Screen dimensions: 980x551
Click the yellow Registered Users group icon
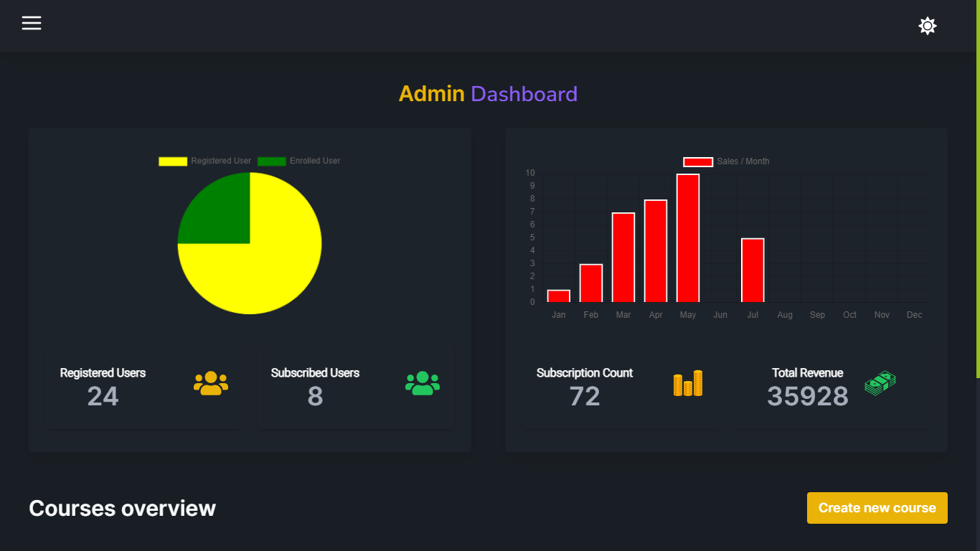point(210,384)
